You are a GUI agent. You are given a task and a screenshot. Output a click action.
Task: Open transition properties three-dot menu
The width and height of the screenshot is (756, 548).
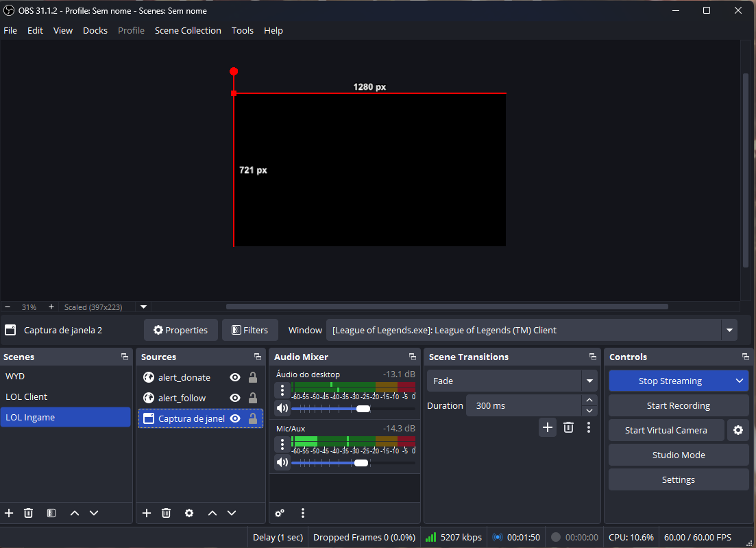pyautogui.click(x=589, y=427)
